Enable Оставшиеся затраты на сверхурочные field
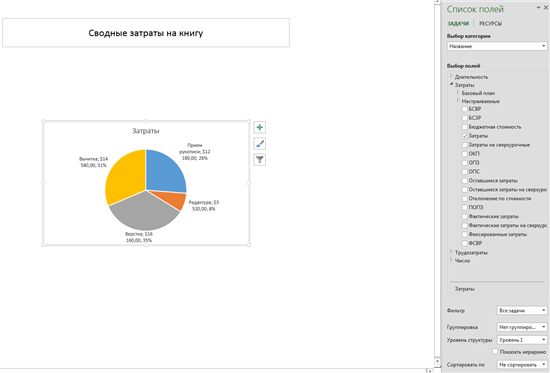This screenshot has height=373, width=550. pos(465,189)
